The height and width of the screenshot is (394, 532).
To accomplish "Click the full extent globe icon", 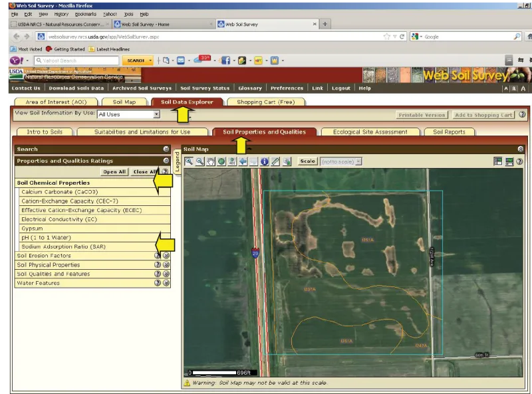I will click(x=221, y=161).
